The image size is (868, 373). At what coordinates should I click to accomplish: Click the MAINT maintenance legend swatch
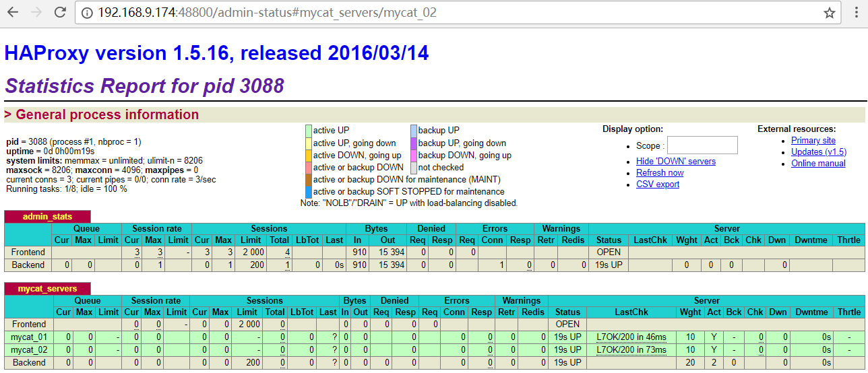pyautogui.click(x=309, y=179)
